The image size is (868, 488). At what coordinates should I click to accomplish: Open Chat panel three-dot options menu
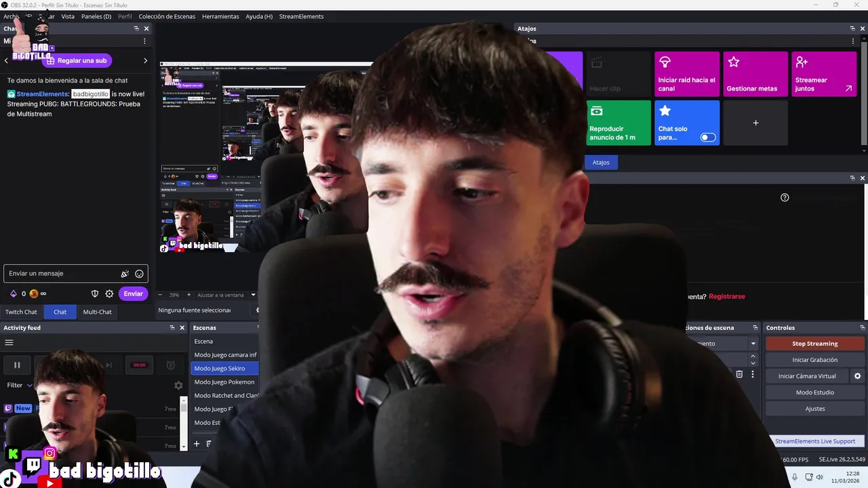click(144, 41)
